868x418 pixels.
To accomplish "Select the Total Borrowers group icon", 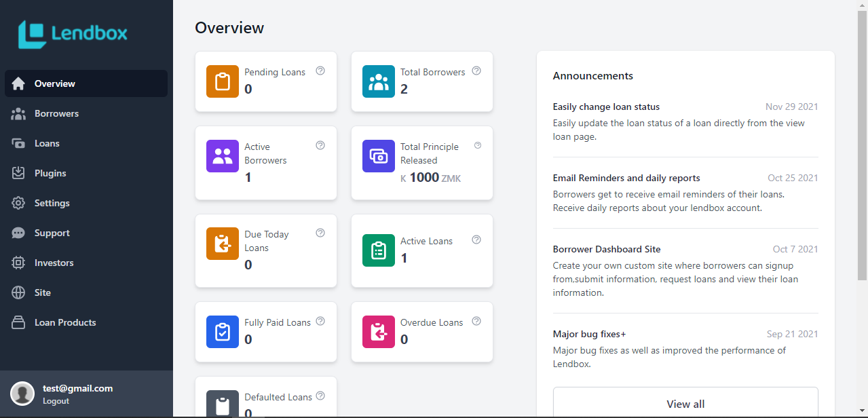I will point(378,81).
